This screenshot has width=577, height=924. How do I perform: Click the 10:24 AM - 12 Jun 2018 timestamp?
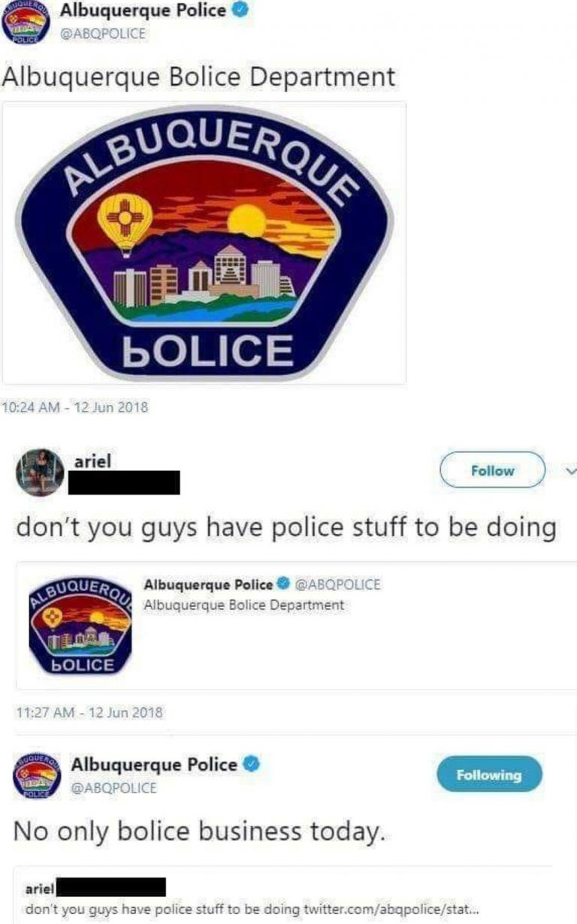pyautogui.click(x=76, y=407)
